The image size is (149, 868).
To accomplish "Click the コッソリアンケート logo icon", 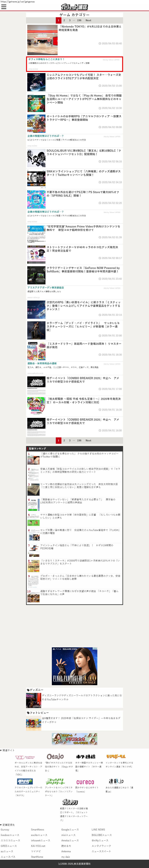I will pos(55,781).
